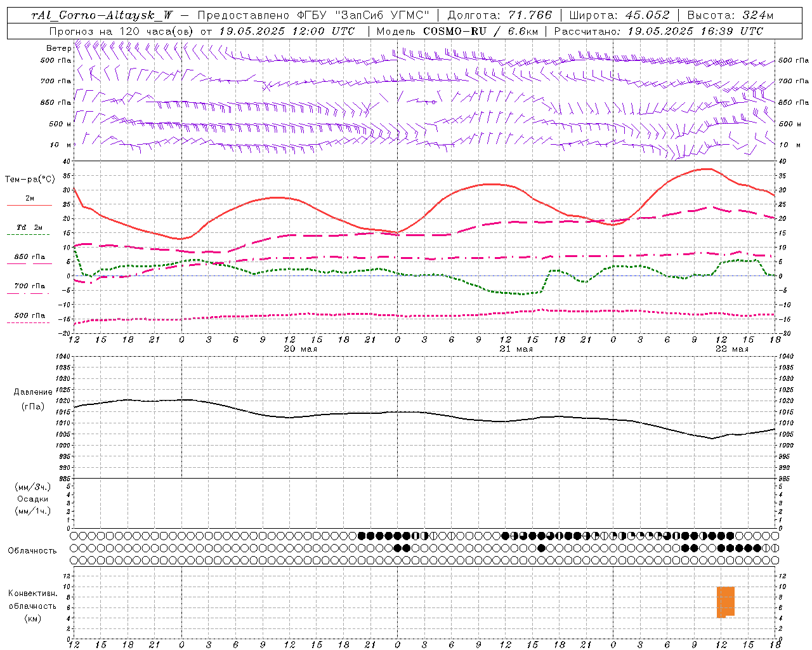The width and height of the screenshot is (812, 650).
Task: Click the forecast start time 19.05.2025 12:00 UTC
Action: 287,31
